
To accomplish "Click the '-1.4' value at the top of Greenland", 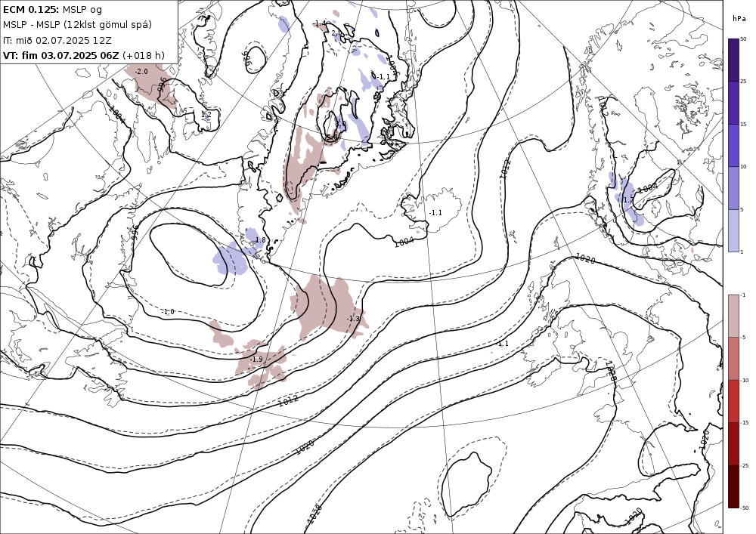I will (319, 23).
